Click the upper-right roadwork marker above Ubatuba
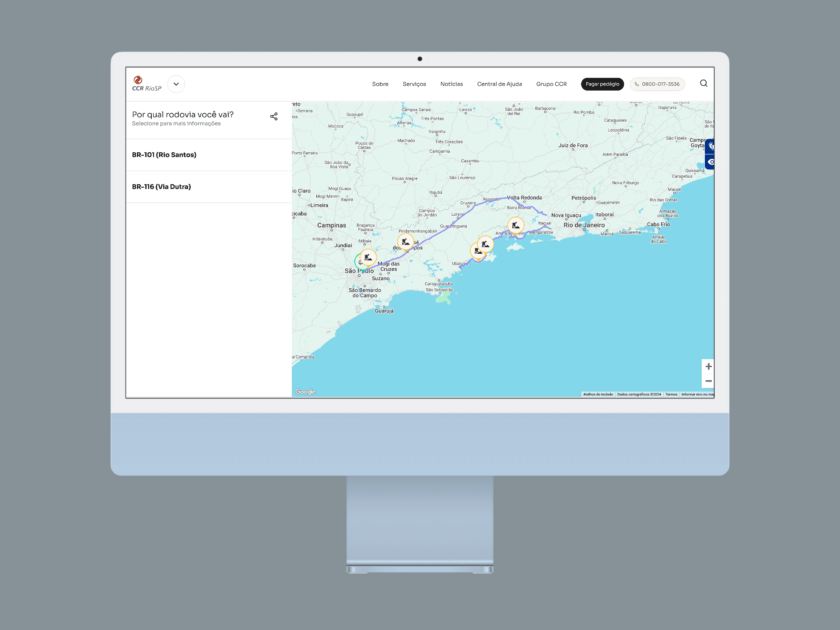Viewport: 840px width, 630px height. point(485,244)
